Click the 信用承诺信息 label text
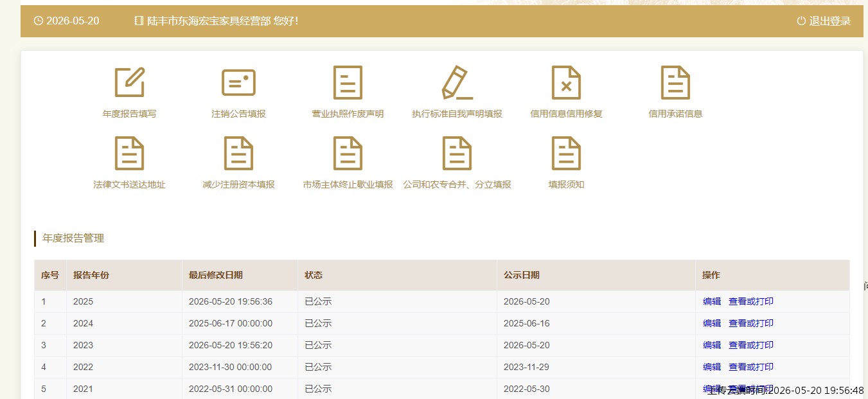The image size is (868, 399). tap(675, 114)
